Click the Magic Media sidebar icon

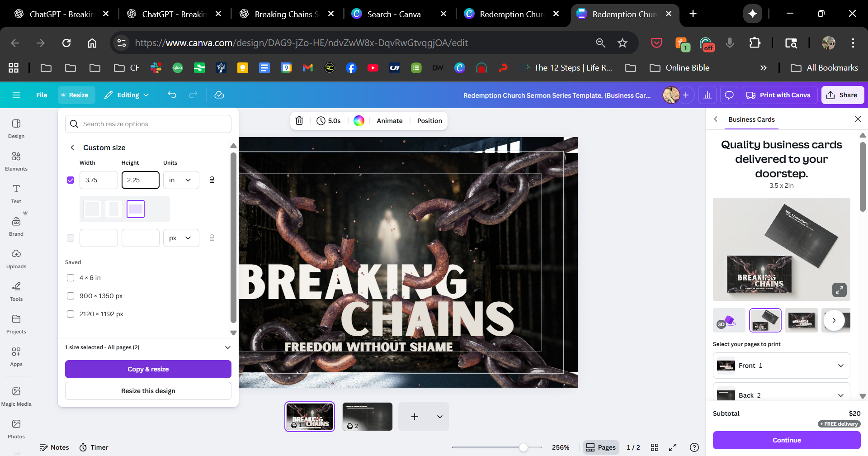tap(16, 396)
